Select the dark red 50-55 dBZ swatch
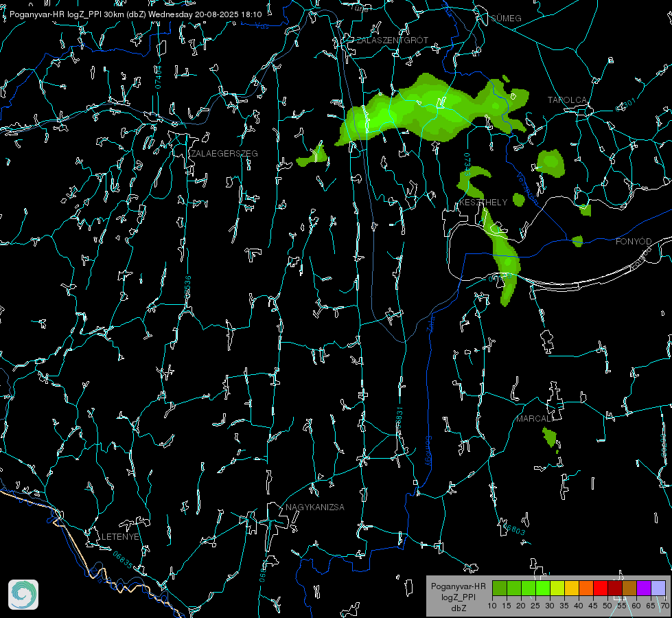The width and height of the screenshot is (672, 618). pos(615,588)
